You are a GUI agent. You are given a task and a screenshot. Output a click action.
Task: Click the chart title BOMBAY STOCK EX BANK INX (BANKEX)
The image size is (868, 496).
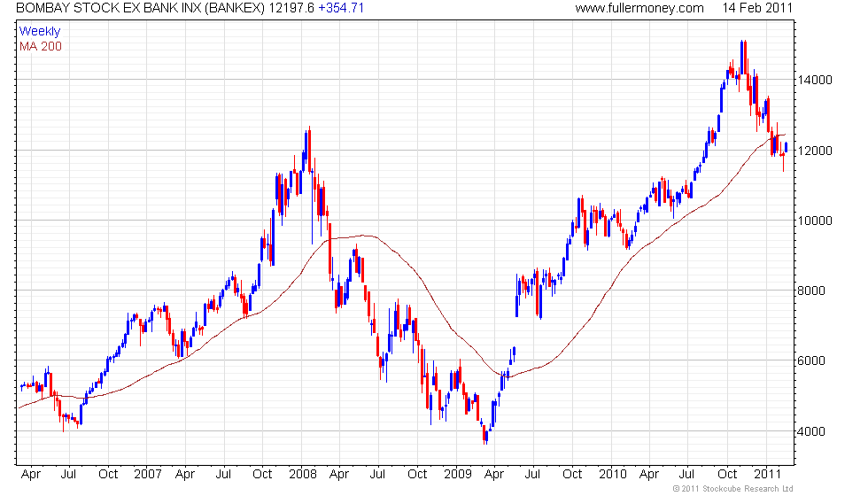(141, 8)
